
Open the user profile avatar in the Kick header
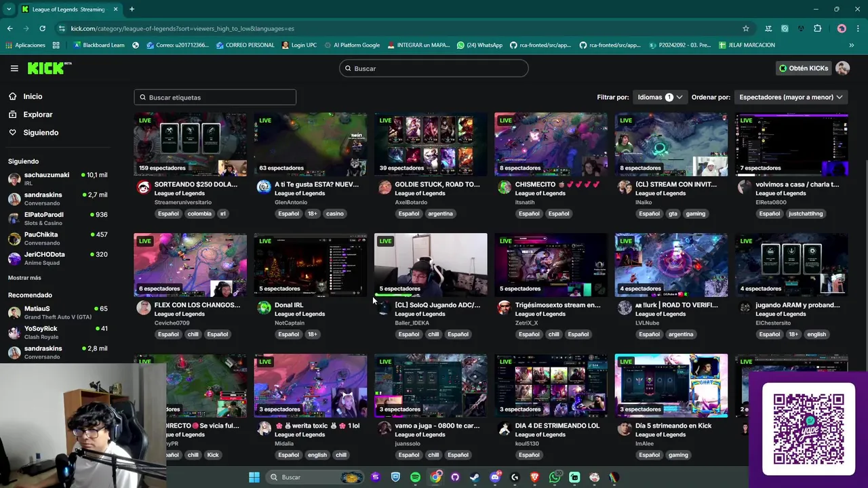[843, 68]
